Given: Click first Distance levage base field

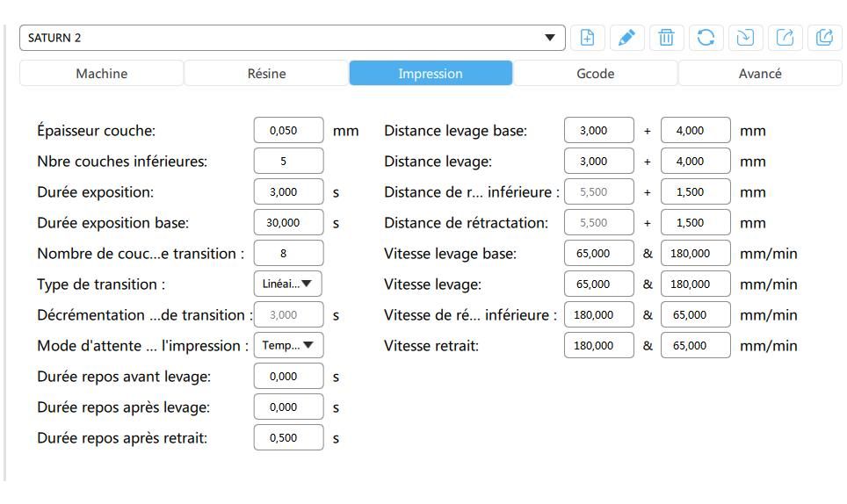Looking at the screenshot, I should pos(598,130).
